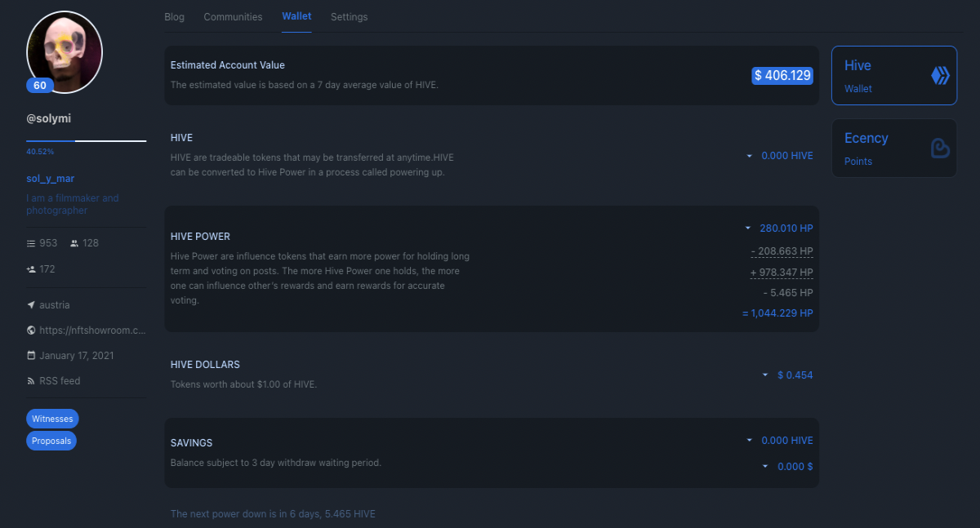Click the Hive logo icon in wallet card
The width and height of the screenshot is (980, 528).
click(x=940, y=76)
